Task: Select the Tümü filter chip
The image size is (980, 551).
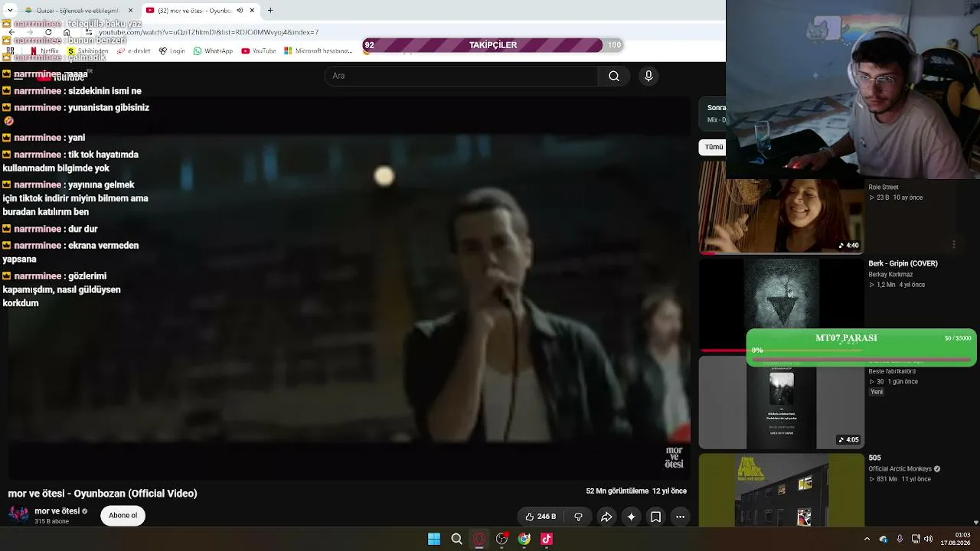Action: tap(713, 147)
